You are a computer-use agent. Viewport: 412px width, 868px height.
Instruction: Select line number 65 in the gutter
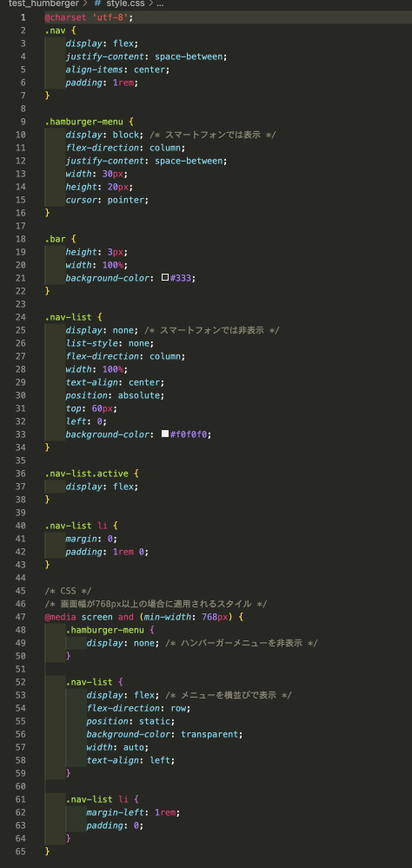pos(21,851)
